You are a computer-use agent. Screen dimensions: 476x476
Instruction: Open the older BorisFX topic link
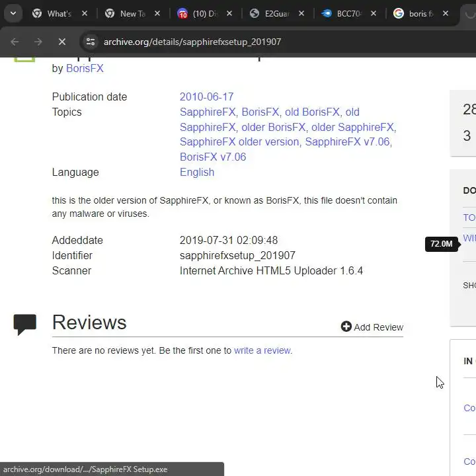click(273, 127)
